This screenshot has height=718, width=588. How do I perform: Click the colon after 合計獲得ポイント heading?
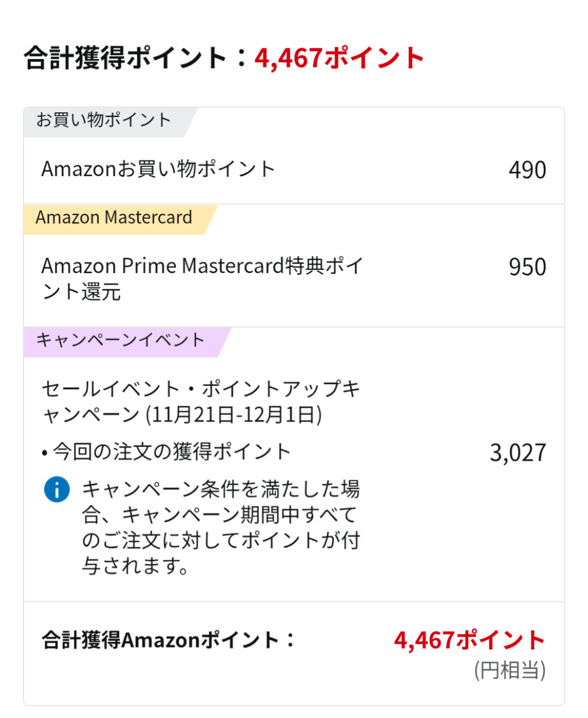click(x=241, y=58)
